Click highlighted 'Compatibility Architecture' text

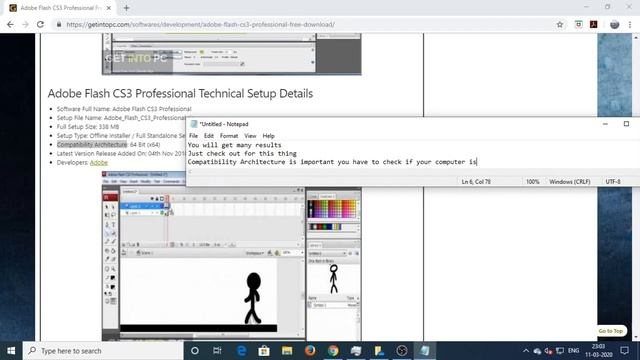click(x=92, y=144)
